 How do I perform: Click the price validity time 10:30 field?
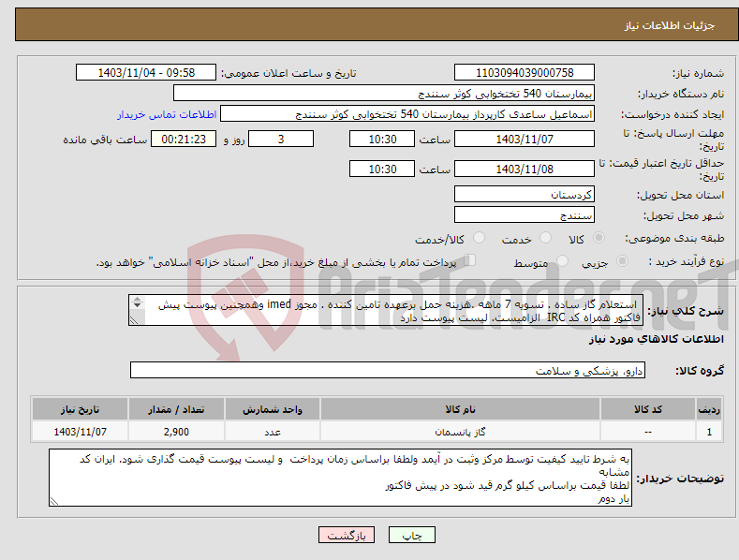(382, 169)
